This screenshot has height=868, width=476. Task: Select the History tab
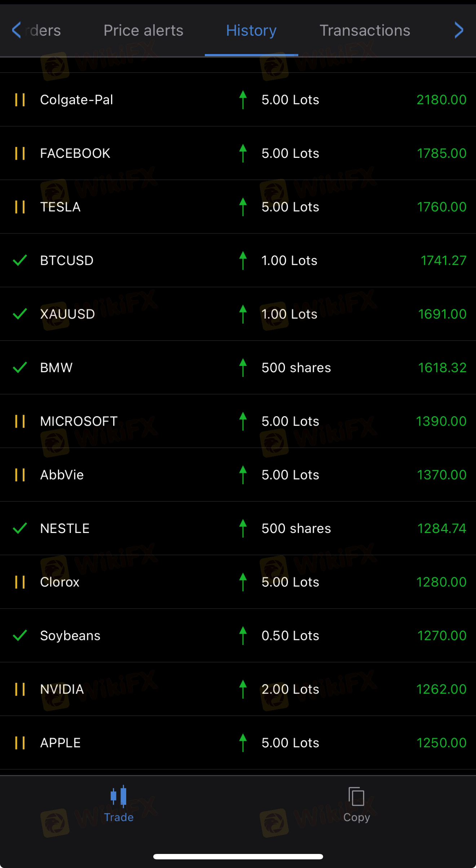251,30
